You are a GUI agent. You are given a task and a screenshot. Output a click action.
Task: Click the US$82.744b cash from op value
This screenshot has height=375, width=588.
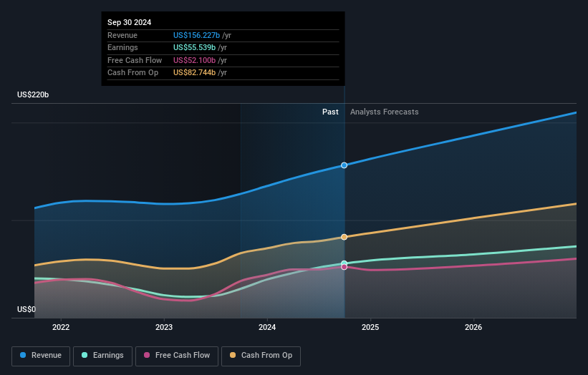click(194, 73)
